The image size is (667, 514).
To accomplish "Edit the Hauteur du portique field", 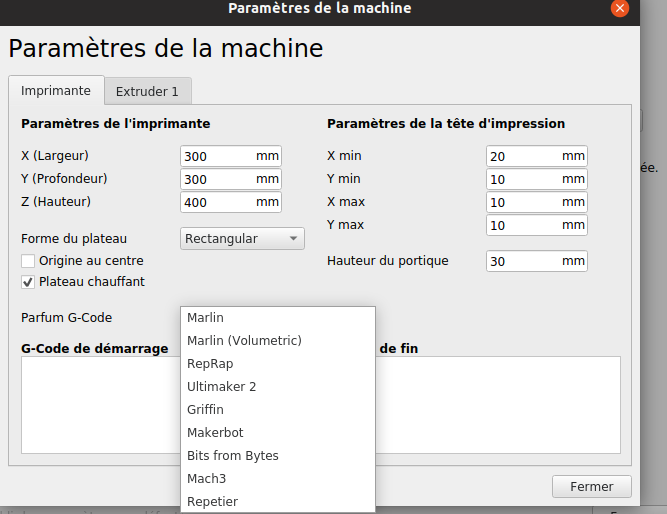I will coord(523,261).
